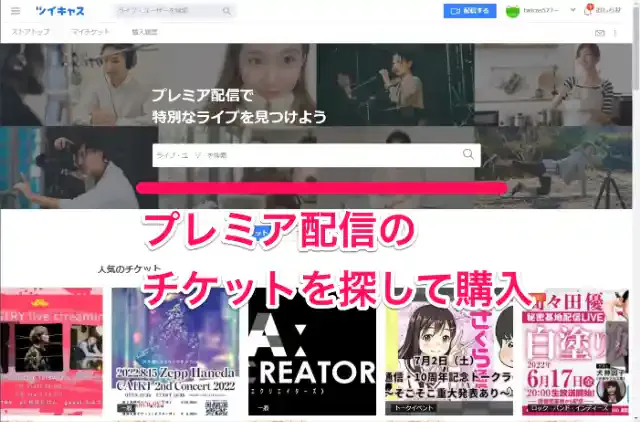Switch to the マイチケット tab
Image resolution: width=640 pixels, height=422 pixels.
[91, 32]
